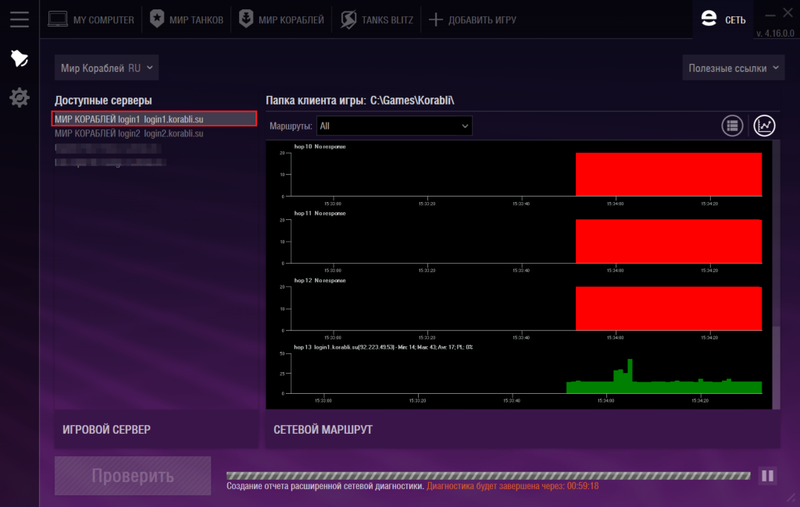
Task: Click ДОБАВИТЬ ИГРУ to add game
Action: tap(472, 20)
